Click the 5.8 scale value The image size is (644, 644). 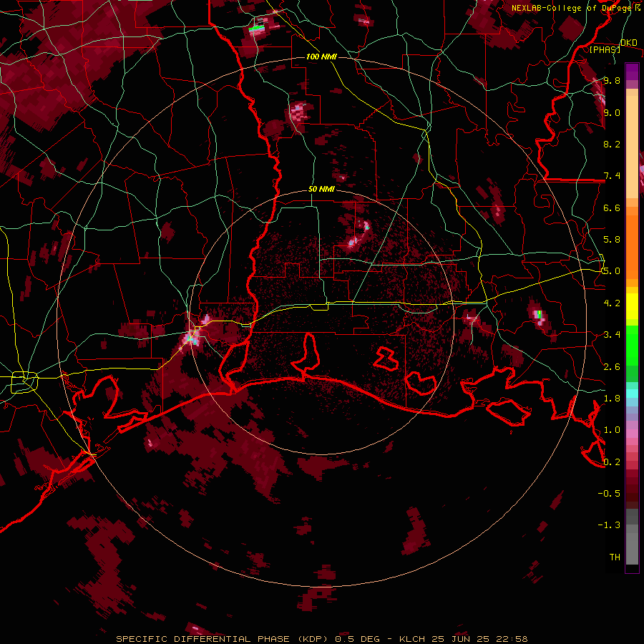pyautogui.click(x=612, y=240)
